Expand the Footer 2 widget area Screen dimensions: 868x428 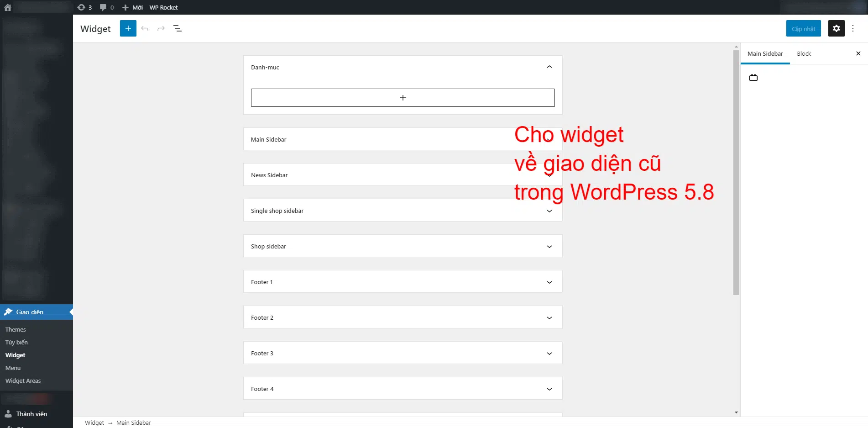(x=549, y=318)
